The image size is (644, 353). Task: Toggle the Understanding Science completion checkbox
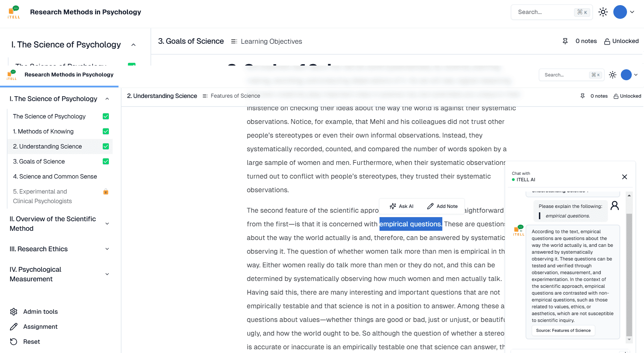point(106,146)
